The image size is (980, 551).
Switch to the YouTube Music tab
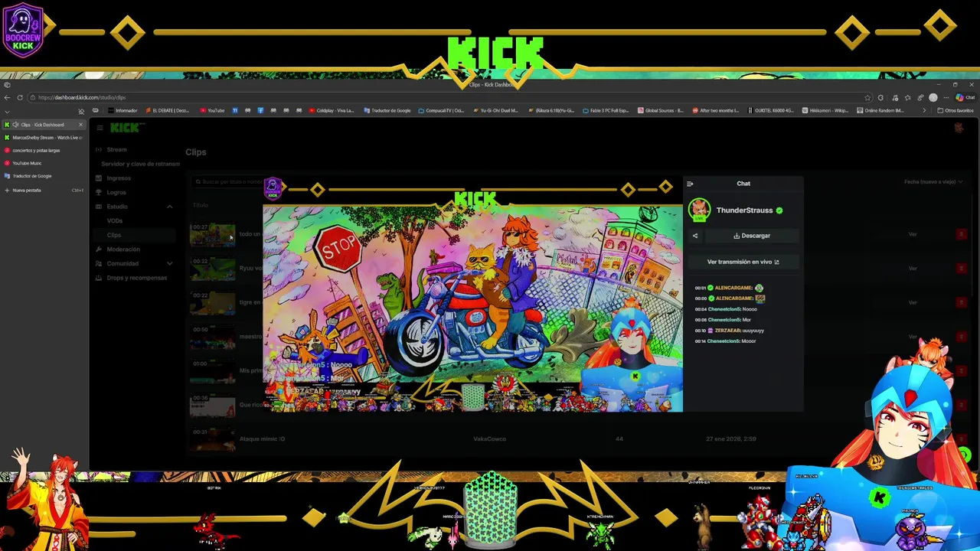point(44,163)
